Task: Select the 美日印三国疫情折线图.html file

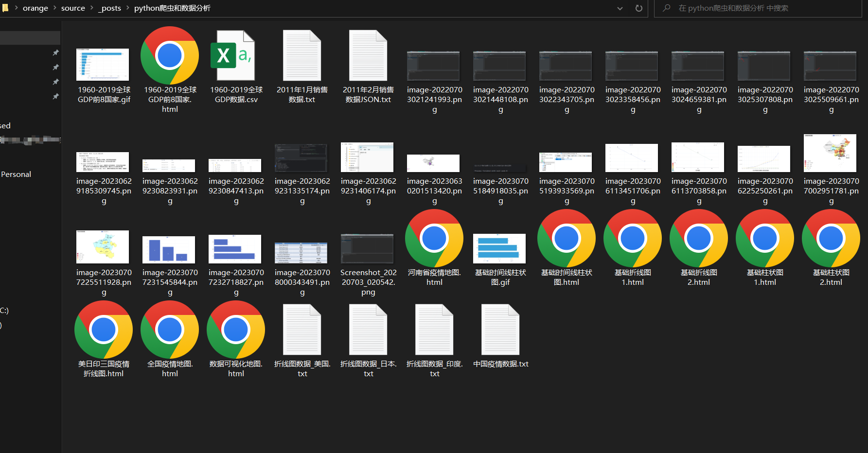Action: (x=104, y=330)
